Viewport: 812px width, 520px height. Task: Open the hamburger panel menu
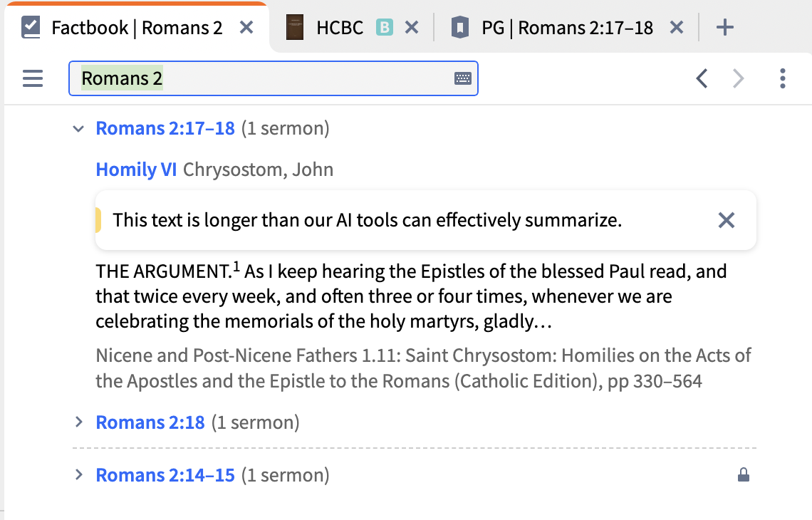33,78
